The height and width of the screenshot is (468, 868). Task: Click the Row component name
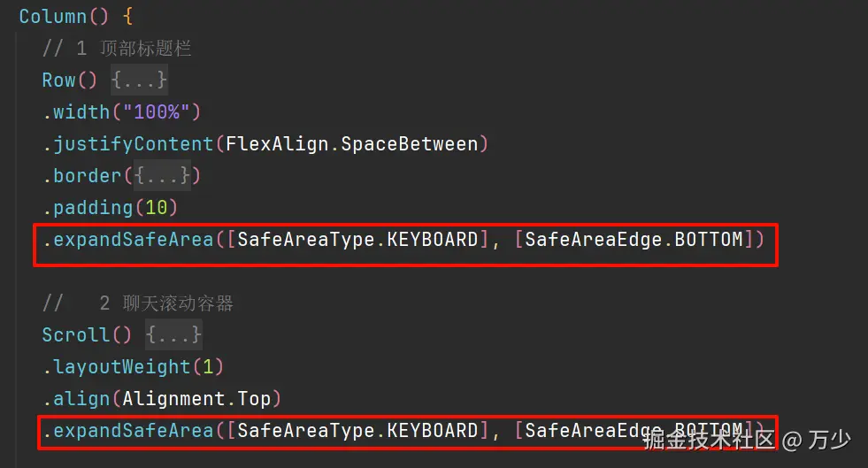coord(58,80)
